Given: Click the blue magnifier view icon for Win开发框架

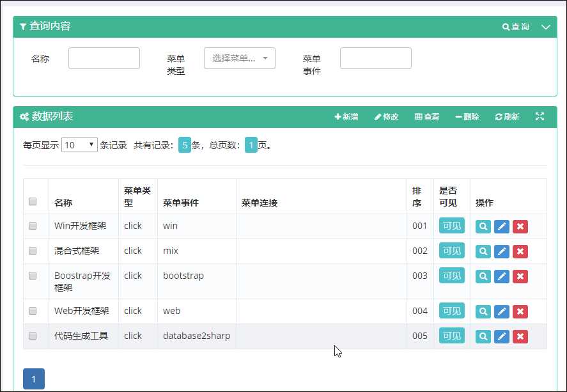Looking at the screenshot, I should [x=483, y=226].
